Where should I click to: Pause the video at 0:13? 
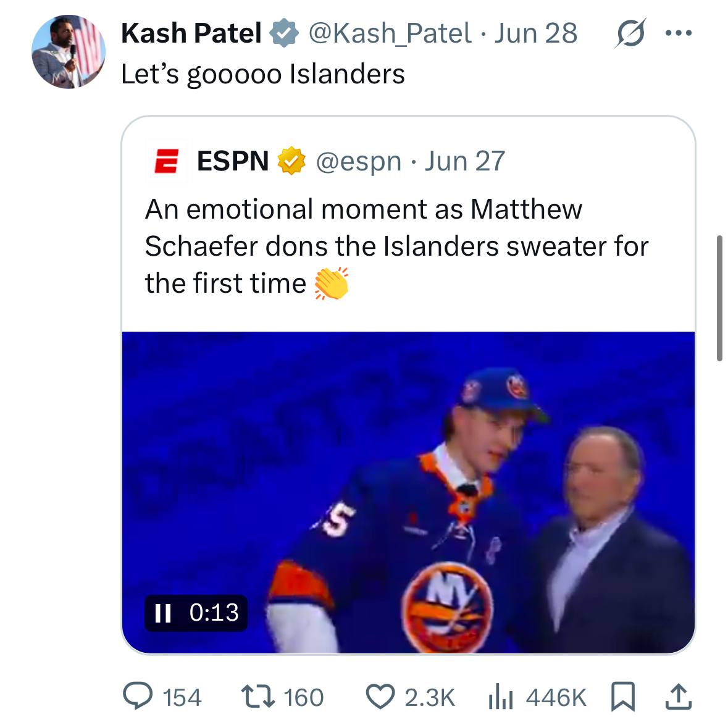(163, 613)
